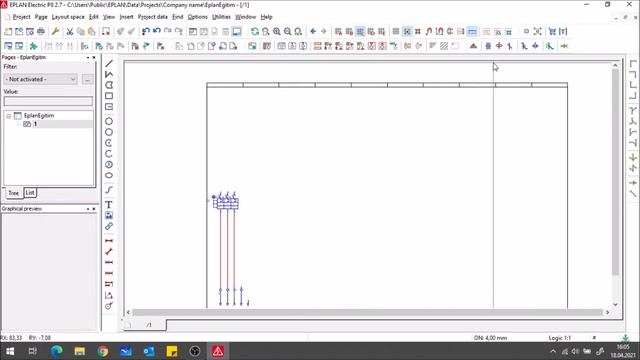Click the black up-triangle icon in second toolbar
This screenshot has width=640, height=360.
473,46
